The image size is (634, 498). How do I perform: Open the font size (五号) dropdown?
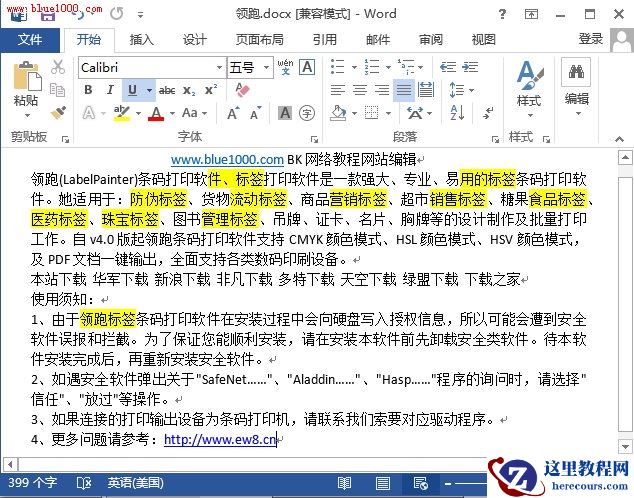click(x=266, y=67)
